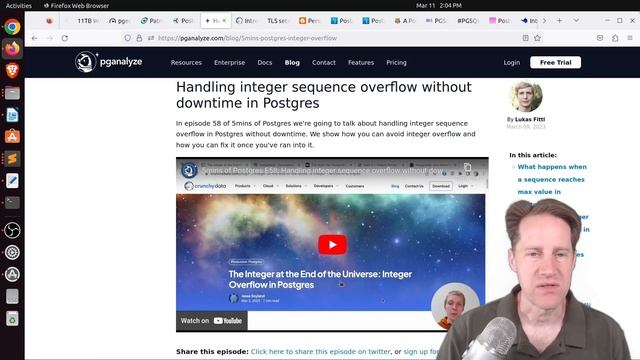Screen dimensions: 640x360
Task: Click the author photo thumbnail
Action: click(x=526, y=96)
